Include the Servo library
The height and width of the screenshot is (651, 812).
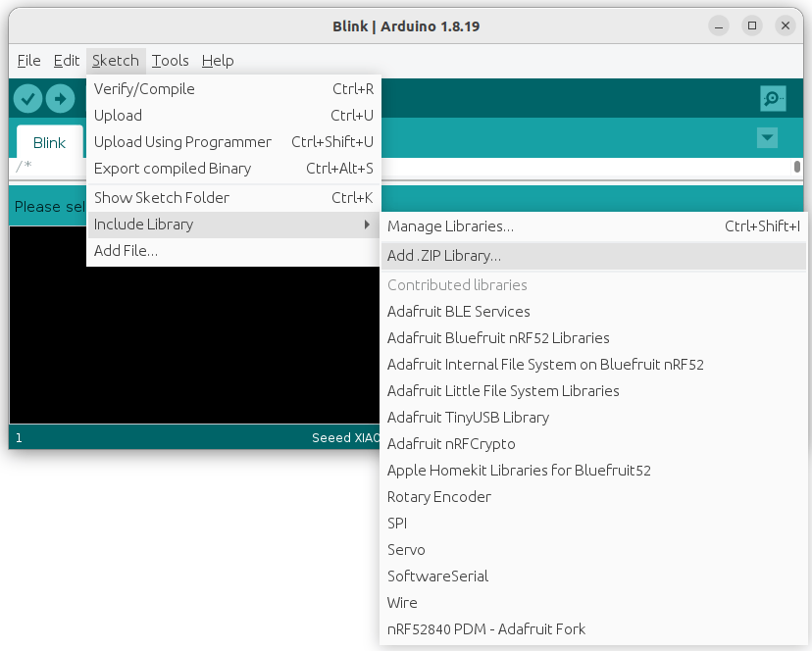(x=406, y=550)
